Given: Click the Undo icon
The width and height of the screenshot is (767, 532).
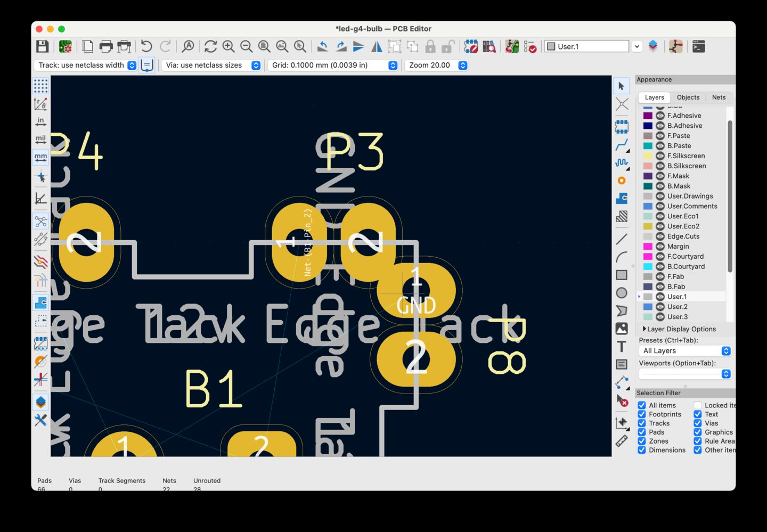Looking at the screenshot, I should coord(146,46).
